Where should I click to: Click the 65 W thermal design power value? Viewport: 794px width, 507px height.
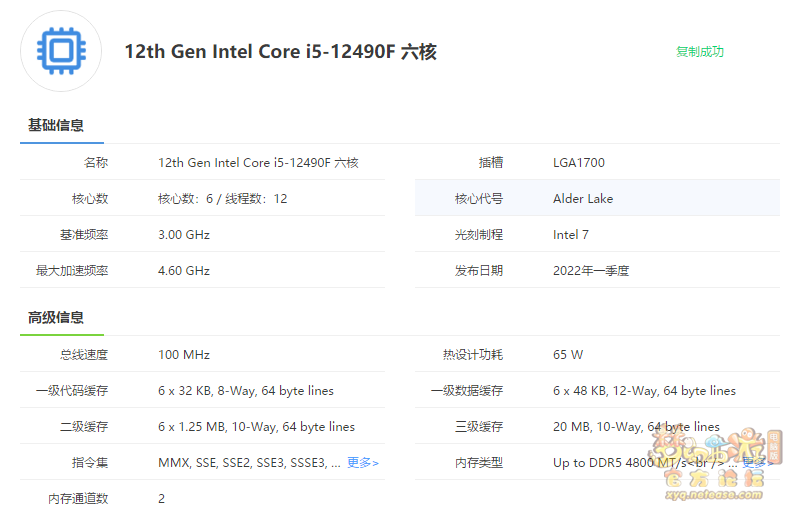(568, 355)
